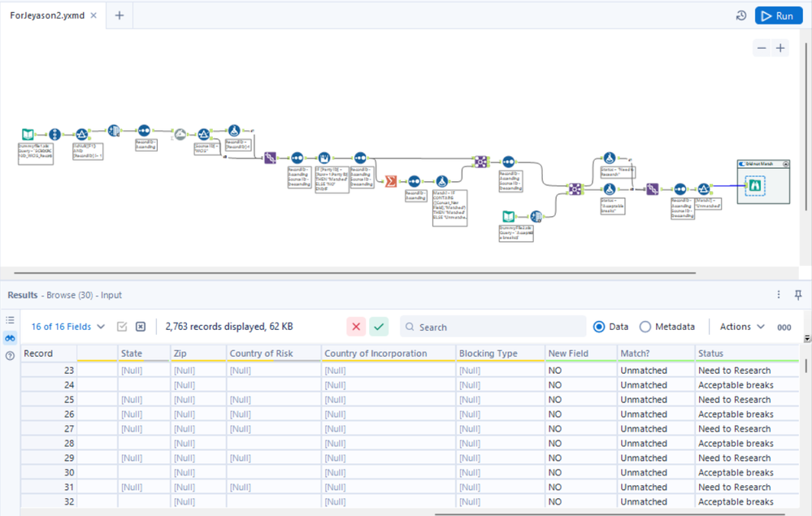Select the Filter tool annotated Match = Unmatched

point(703,189)
